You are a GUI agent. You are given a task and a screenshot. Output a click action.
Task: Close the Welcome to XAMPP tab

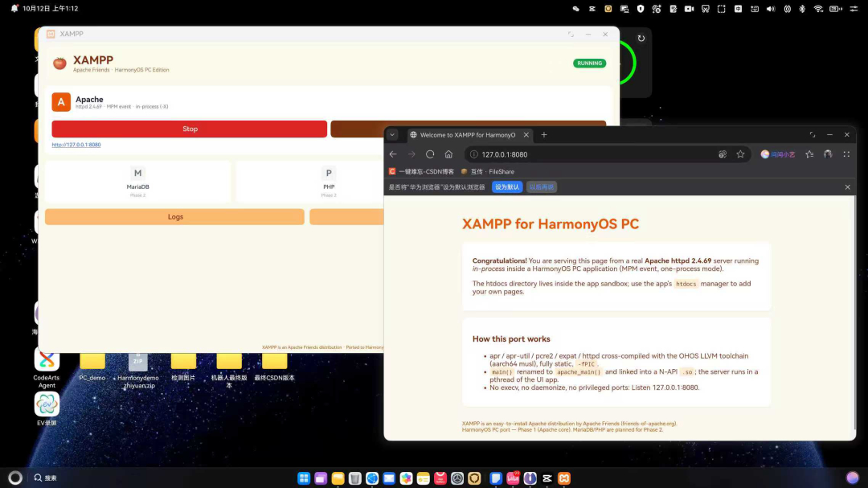click(x=526, y=134)
